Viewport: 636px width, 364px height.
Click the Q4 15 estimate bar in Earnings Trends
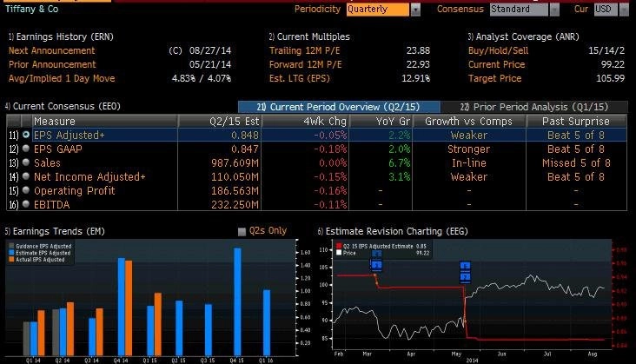[x=237, y=302]
